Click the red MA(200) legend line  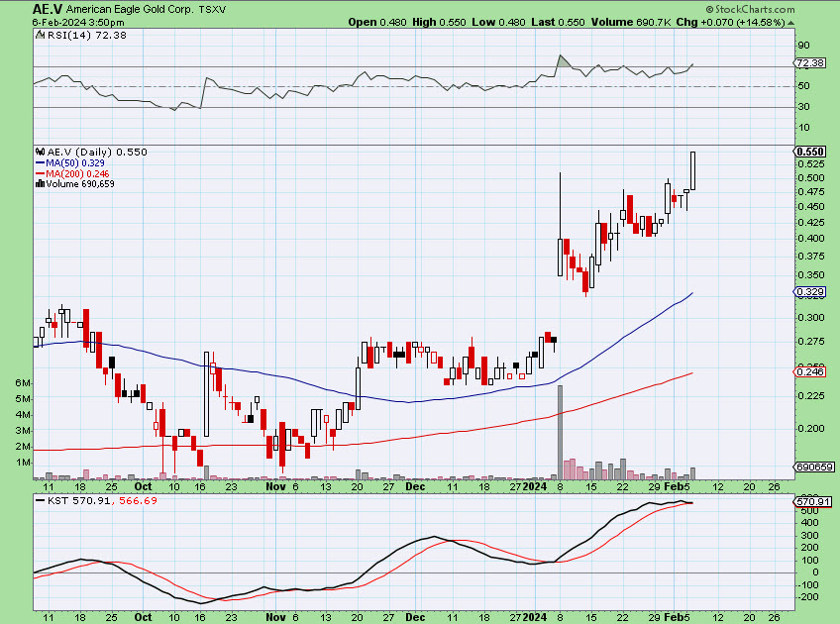(x=41, y=174)
